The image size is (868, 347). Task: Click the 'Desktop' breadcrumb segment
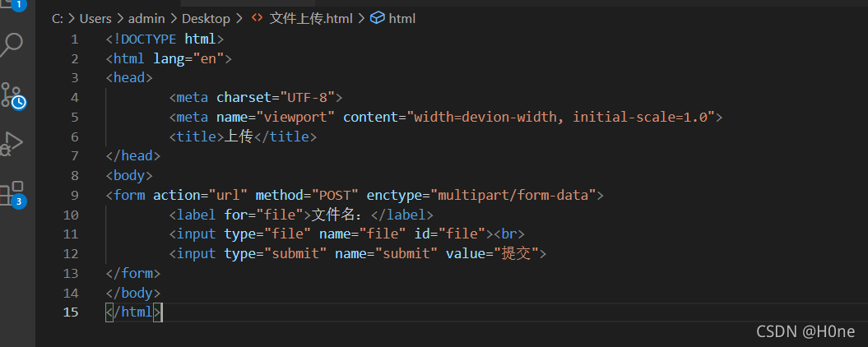pyautogui.click(x=206, y=19)
